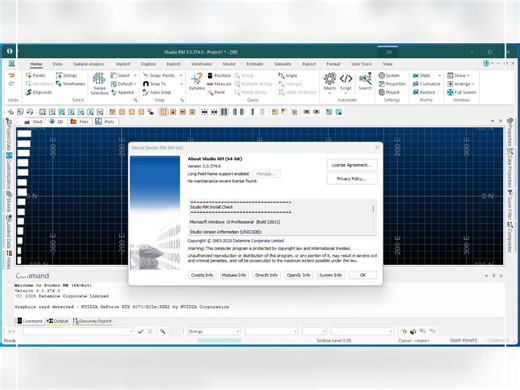The height and width of the screenshot is (390, 520).
Task: Open the Report ribbon tab
Action: pos(309,64)
